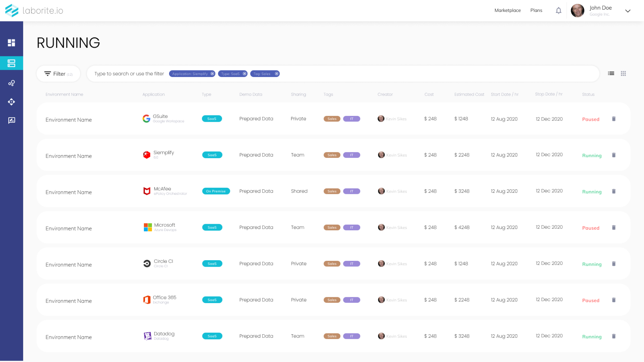
Task: Click the search input field
Action: tap(129, 74)
